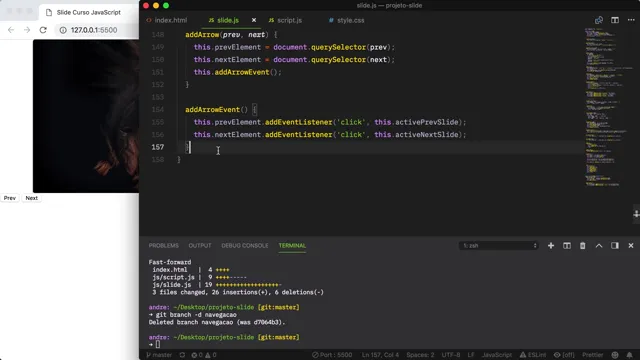Click the slide image in the browser
The height and width of the screenshot is (360, 640).
point(86,116)
